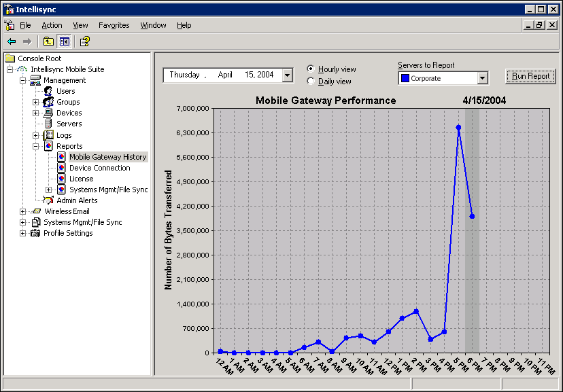Click the Intellisync title bar app icon
The height and width of the screenshot is (392, 563).
[10, 10]
